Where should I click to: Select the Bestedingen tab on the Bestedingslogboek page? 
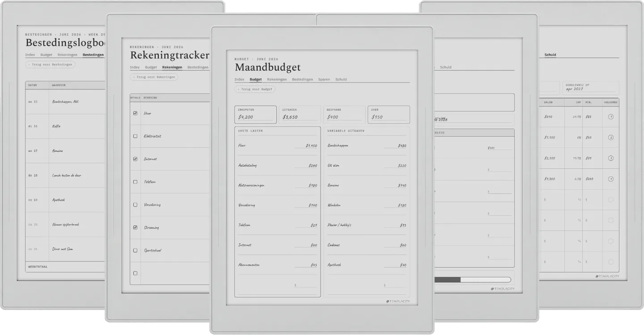coord(93,55)
